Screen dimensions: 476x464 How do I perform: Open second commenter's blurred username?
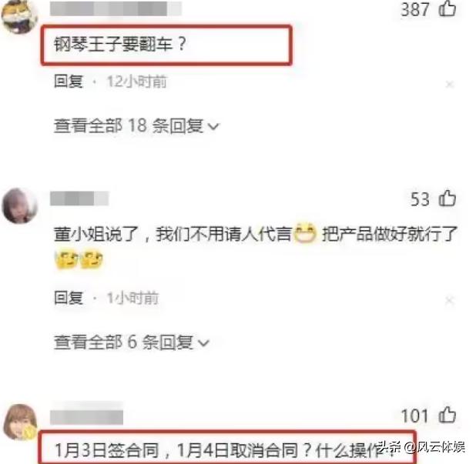pos(79,199)
